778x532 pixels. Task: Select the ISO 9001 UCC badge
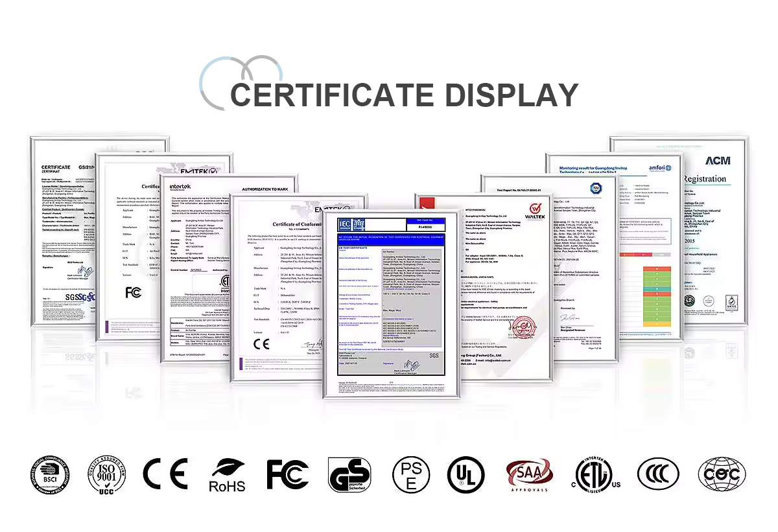click(107, 476)
